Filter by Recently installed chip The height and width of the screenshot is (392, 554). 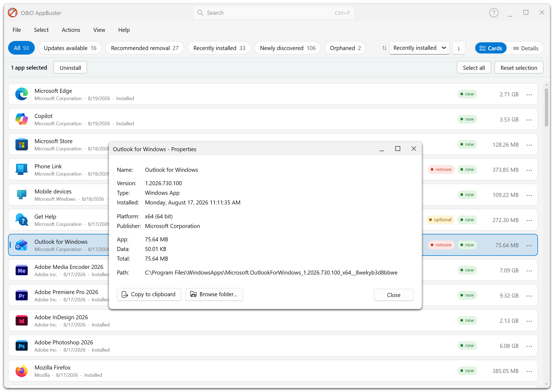click(219, 48)
